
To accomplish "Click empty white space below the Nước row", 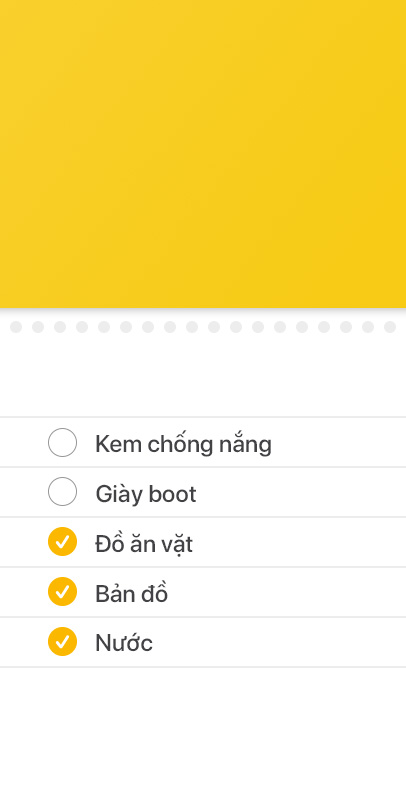I will click(203, 735).
